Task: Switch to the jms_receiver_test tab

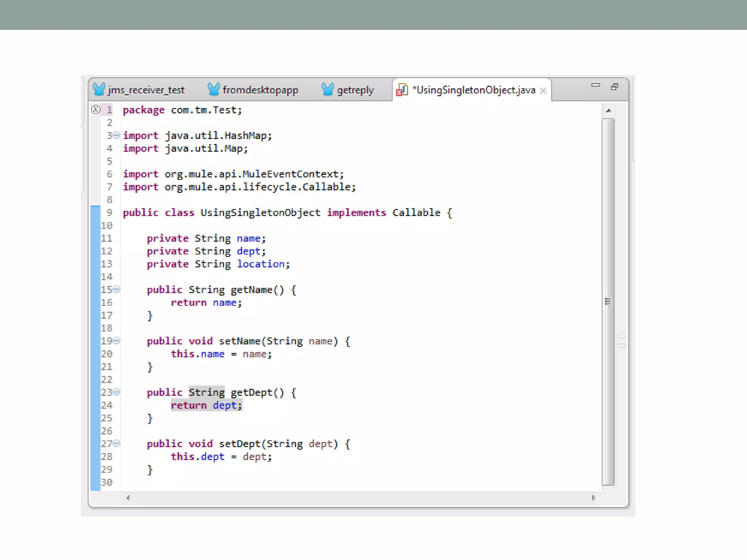Action: 146,90
